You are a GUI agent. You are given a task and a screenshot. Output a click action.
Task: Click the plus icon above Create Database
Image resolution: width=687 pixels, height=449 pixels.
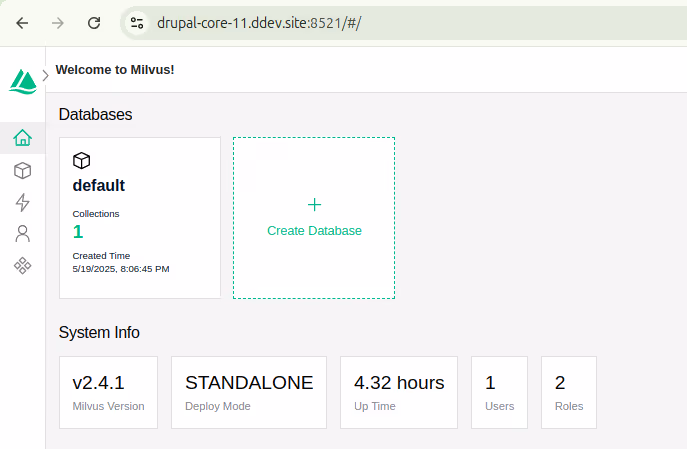[314, 205]
